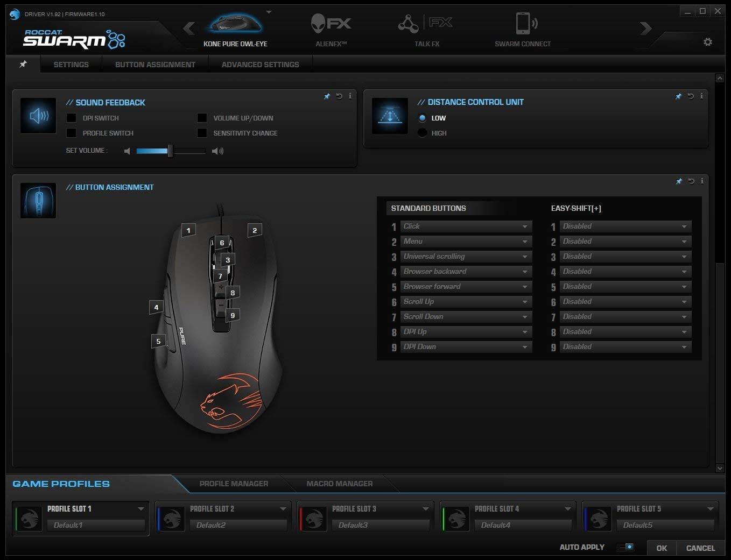Reset the Button Assignment panel
Image resolution: width=731 pixels, height=560 pixels.
[690, 181]
